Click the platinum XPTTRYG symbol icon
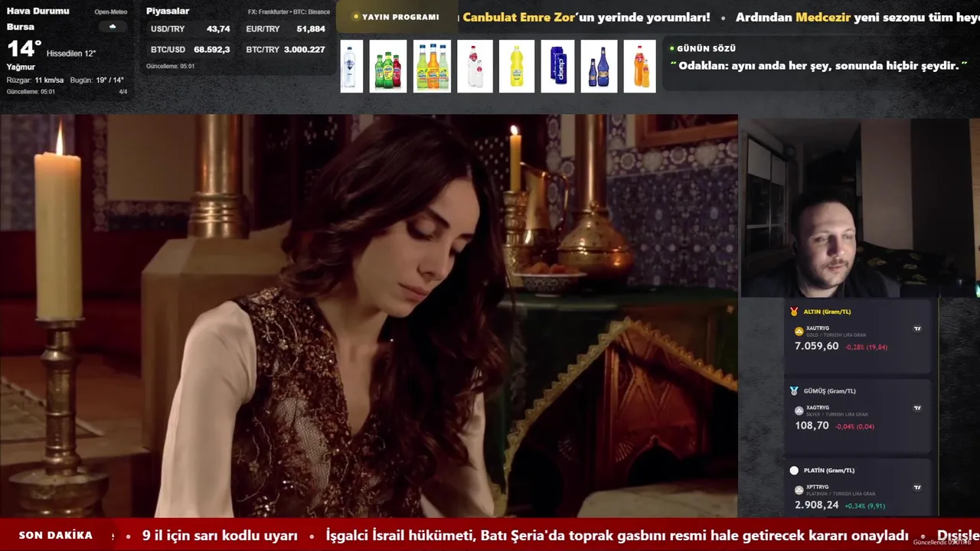Screen dimensions: 980x551 pos(799,490)
